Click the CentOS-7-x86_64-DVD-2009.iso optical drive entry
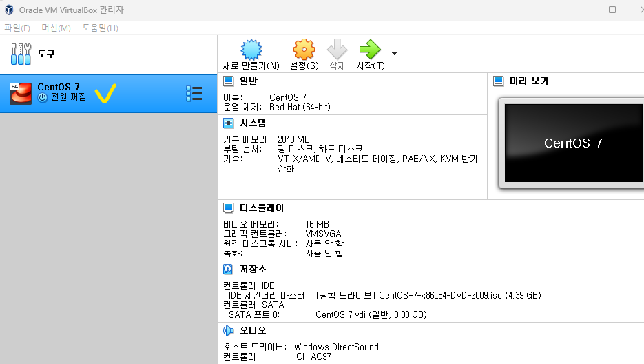The width and height of the screenshot is (644, 364). (x=428, y=295)
